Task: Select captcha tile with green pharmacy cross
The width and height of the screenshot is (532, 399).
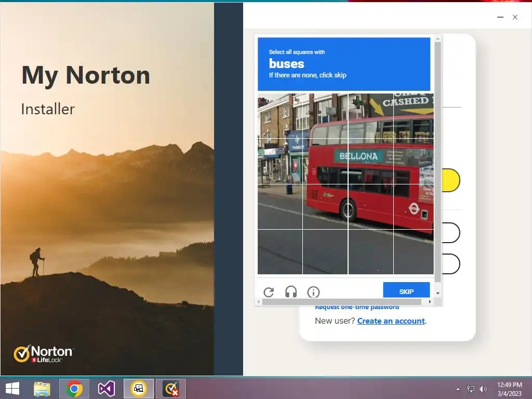Action: tap(370, 116)
